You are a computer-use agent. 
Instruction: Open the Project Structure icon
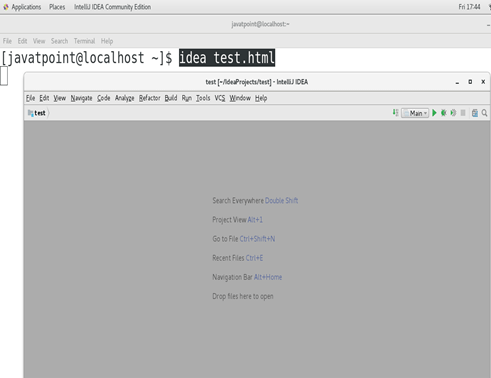(475, 113)
